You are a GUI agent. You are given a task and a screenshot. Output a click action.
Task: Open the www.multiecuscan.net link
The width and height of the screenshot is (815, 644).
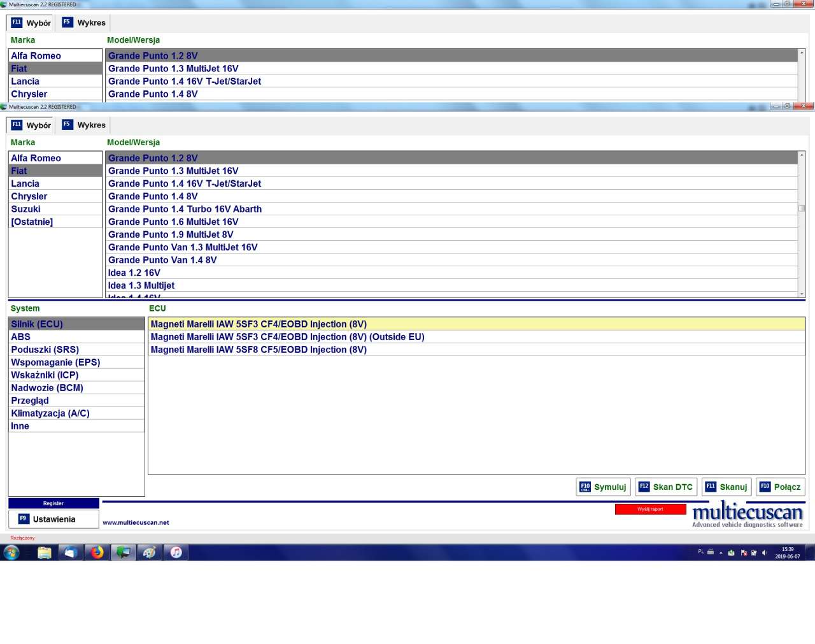(136, 522)
